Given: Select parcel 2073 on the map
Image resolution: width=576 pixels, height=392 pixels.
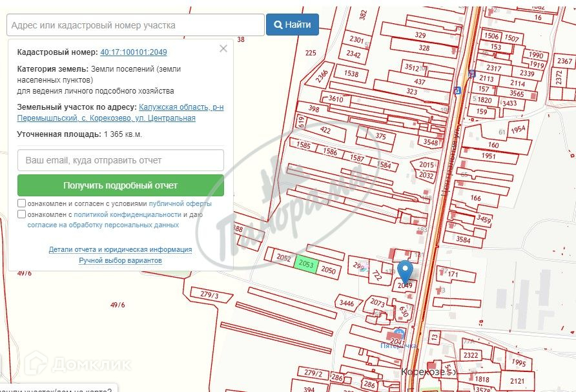Looking at the screenshot, I should click(x=377, y=303).
